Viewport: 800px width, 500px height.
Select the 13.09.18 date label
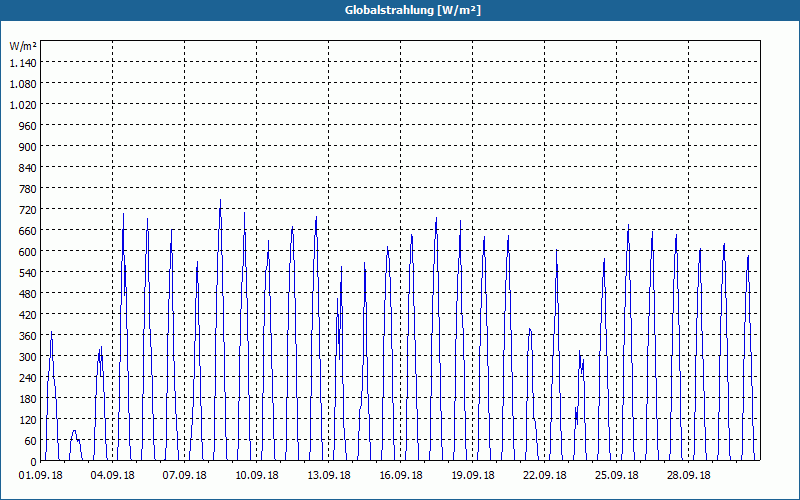click(x=329, y=476)
